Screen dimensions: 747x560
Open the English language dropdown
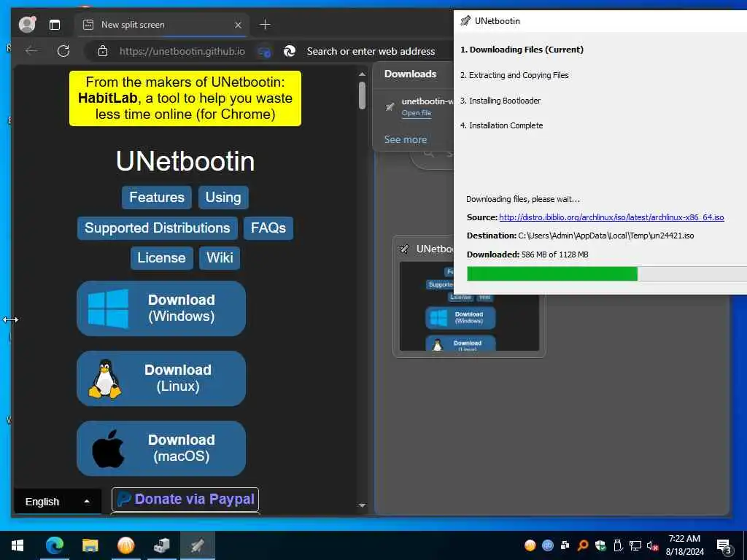tap(58, 502)
